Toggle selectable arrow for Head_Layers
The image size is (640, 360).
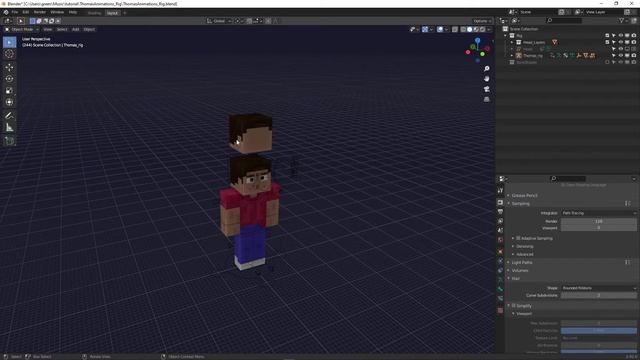613,42
